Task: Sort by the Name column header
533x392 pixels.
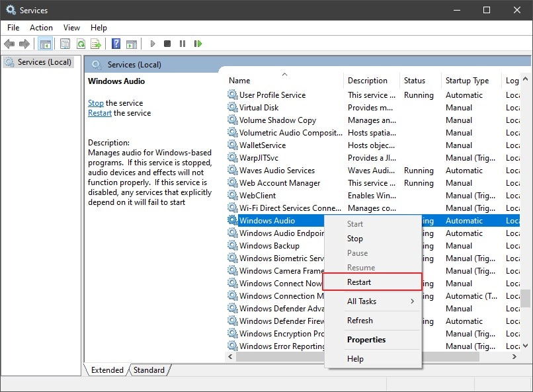Action: tap(284, 81)
